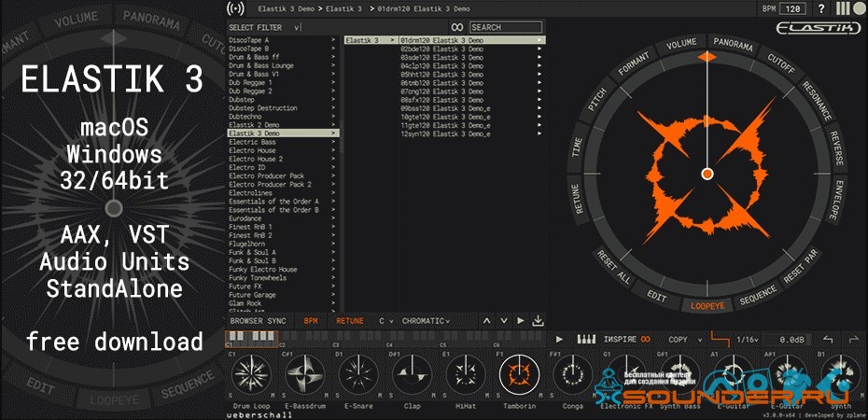Click the browser up arrow icon
The image size is (868, 420).
point(486,320)
